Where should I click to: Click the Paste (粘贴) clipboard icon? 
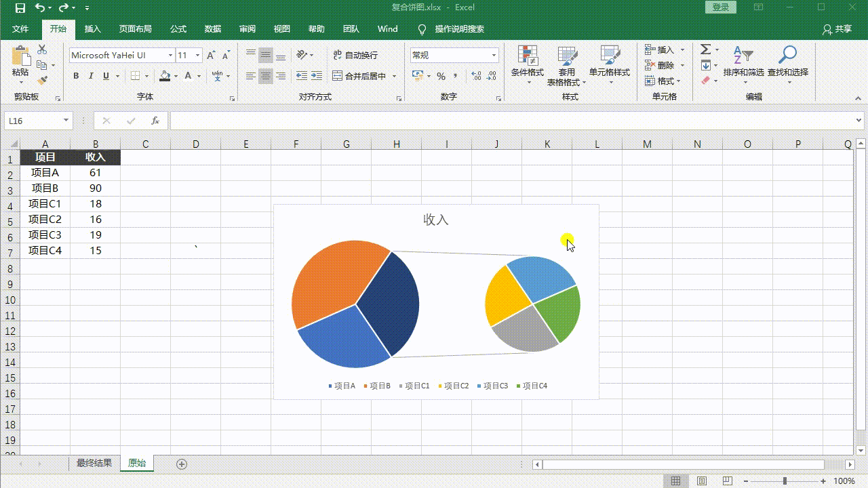(x=20, y=56)
